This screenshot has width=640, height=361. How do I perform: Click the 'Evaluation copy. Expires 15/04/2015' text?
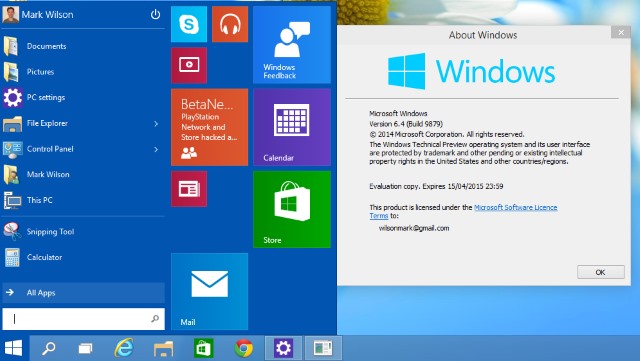coord(436,186)
